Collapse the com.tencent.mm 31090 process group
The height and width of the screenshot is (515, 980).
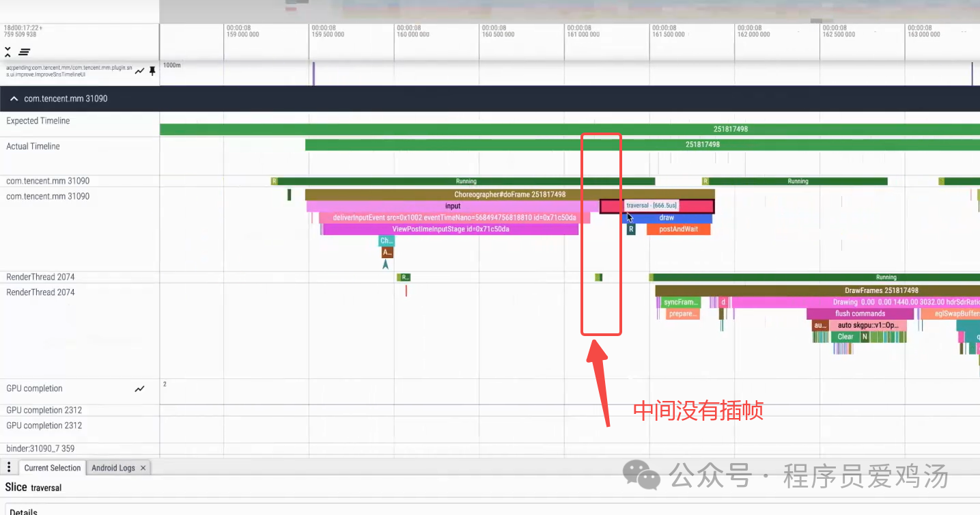coord(14,98)
